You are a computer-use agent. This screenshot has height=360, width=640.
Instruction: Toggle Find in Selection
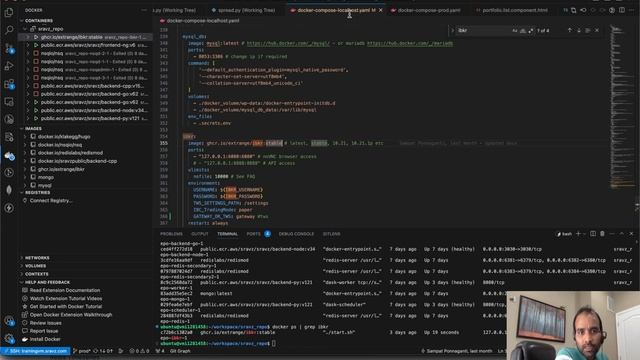click(x=588, y=31)
